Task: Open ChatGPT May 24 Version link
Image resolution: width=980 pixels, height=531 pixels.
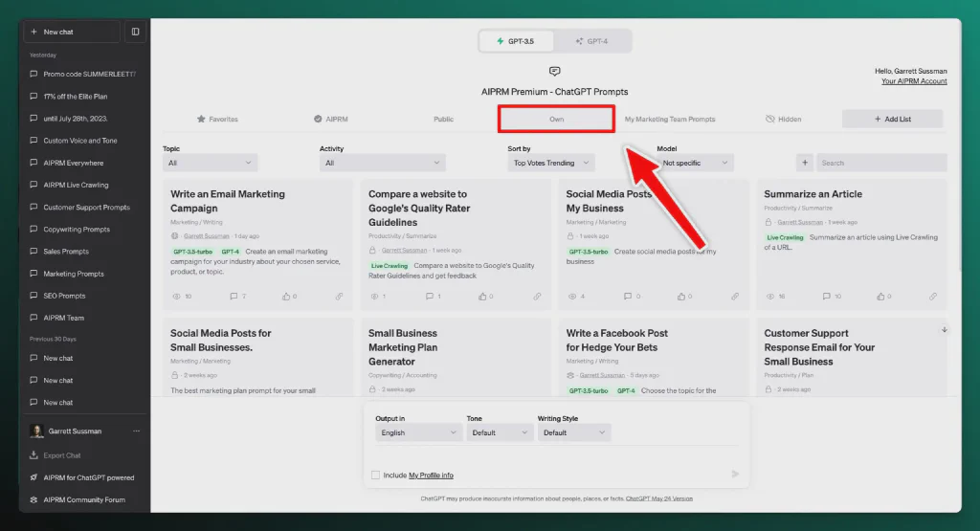Action: (658, 498)
